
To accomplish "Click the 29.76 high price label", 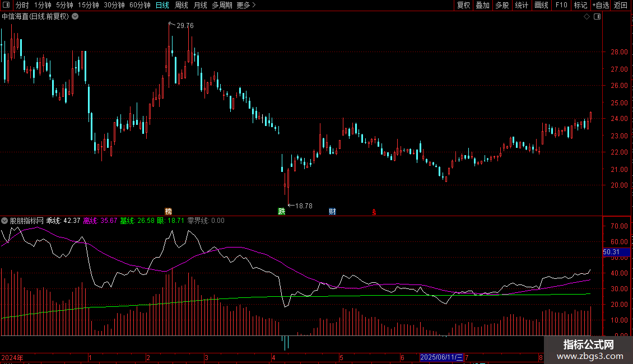I will point(185,26).
